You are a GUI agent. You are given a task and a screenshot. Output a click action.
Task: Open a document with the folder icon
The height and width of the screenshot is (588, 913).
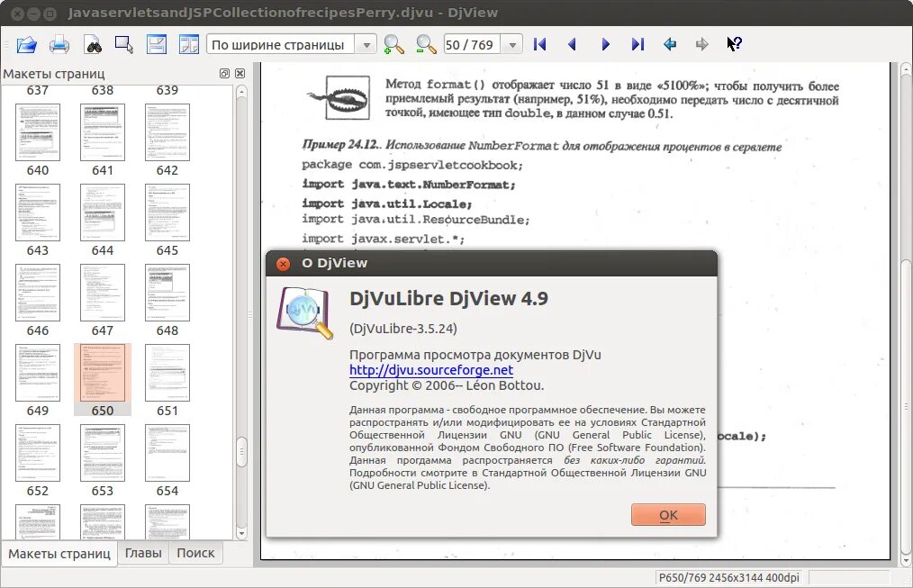[26, 44]
